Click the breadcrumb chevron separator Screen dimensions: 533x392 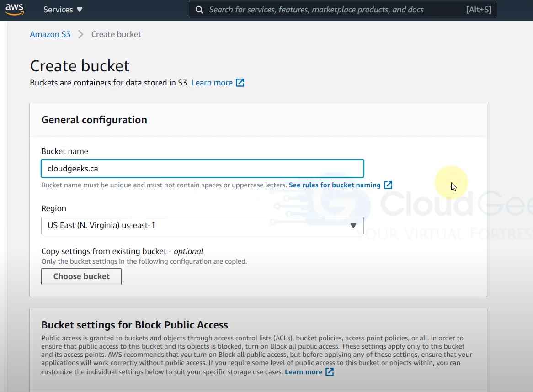[x=80, y=34]
